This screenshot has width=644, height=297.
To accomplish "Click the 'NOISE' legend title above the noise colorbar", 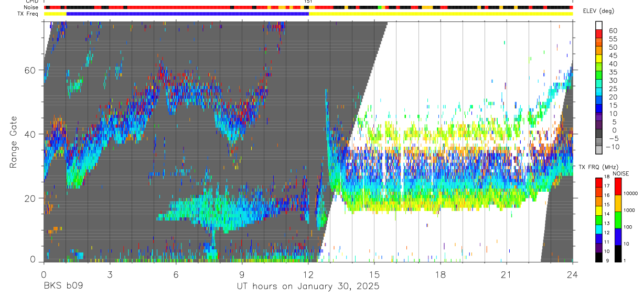I will 621,173.
